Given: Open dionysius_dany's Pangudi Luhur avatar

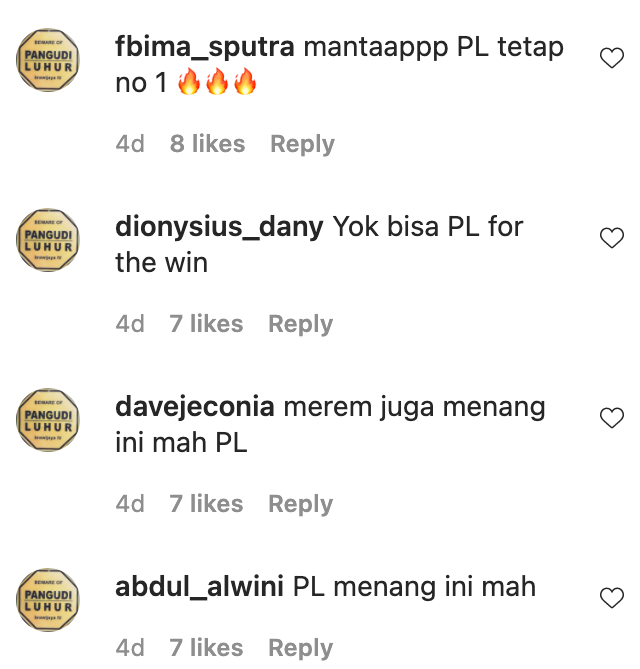Looking at the screenshot, I should pyautogui.click(x=48, y=240).
